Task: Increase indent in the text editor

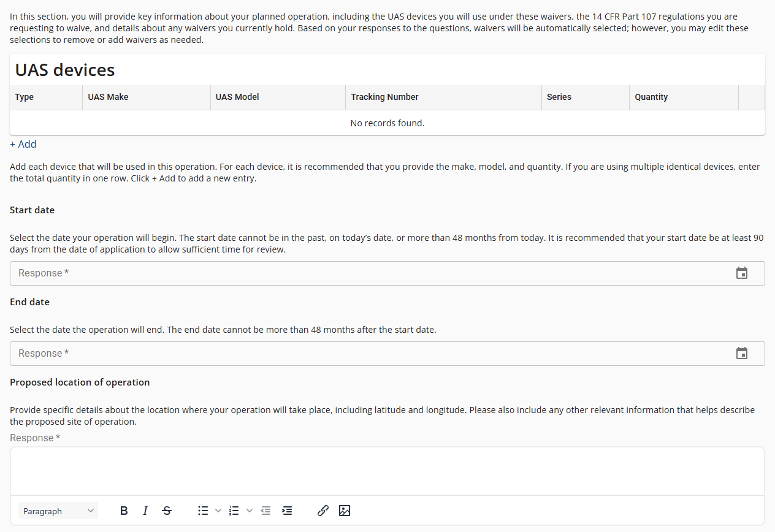Action: pos(287,511)
